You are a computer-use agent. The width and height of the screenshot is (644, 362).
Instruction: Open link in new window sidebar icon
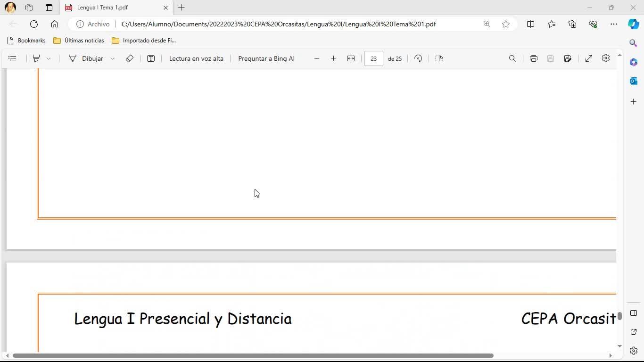(634, 332)
